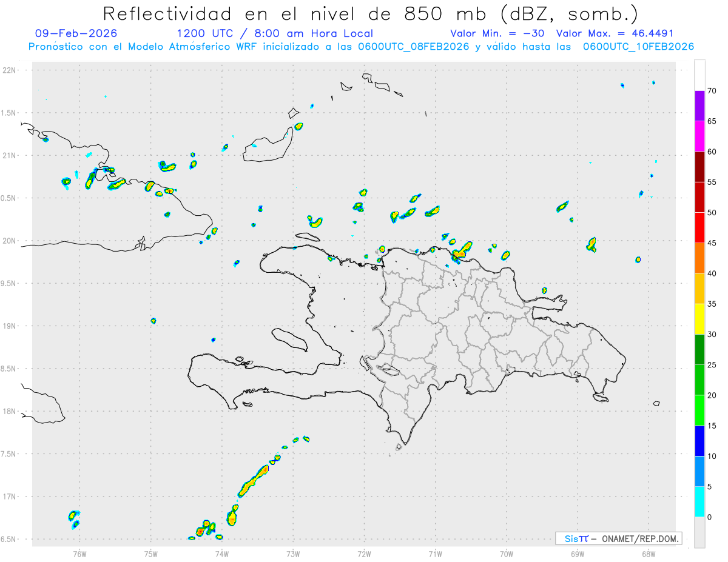The width and height of the screenshot is (728, 562).
Task: Select the '8.5N' latitude axis label
Action: click(10, 369)
